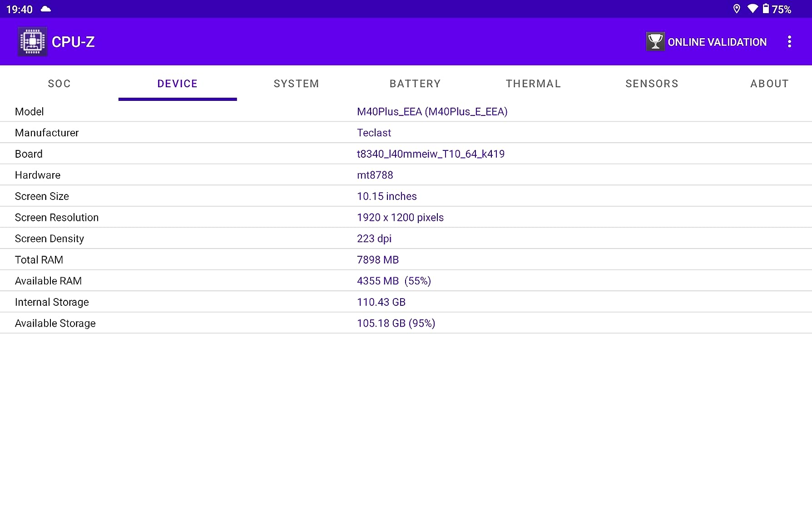Click the Screen Resolution 1920 x 1200 value
Image resolution: width=812 pixels, height=508 pixels.
(x=400, y=217)
